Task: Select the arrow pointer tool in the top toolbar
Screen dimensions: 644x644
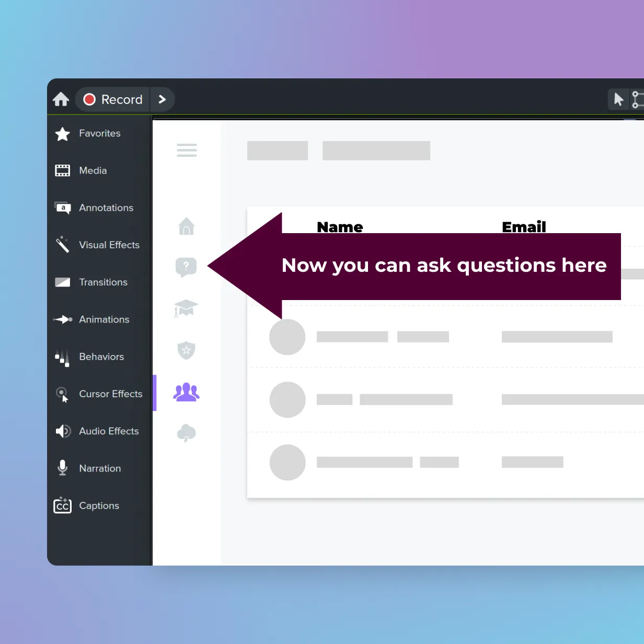Action: tap(618, 99)
